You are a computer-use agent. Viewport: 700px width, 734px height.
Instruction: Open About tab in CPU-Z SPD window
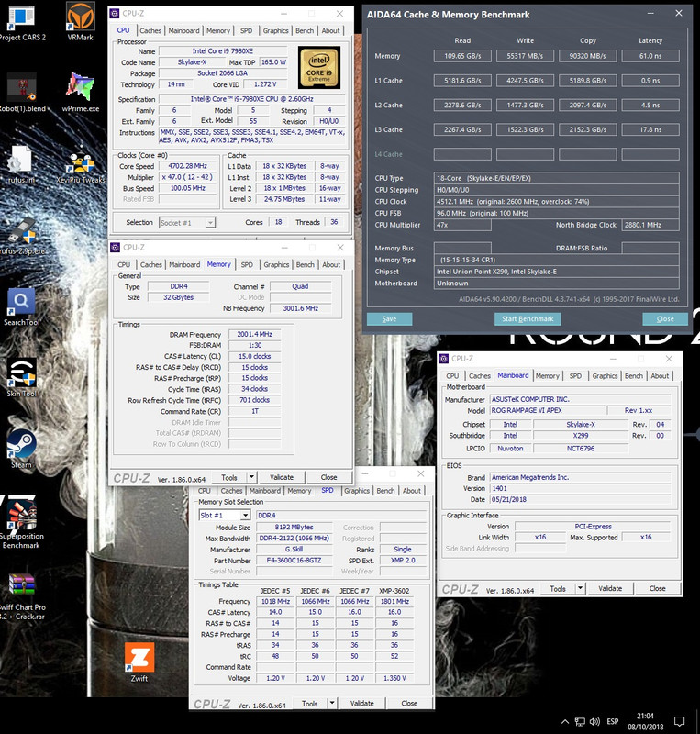pyautogui.click(x=412, y=491)
